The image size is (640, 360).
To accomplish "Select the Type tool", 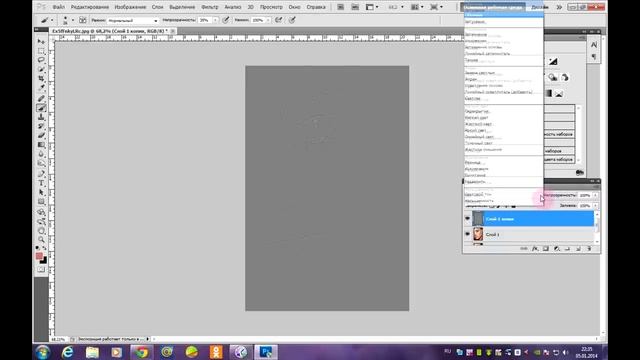I will [x=41, y=183].
